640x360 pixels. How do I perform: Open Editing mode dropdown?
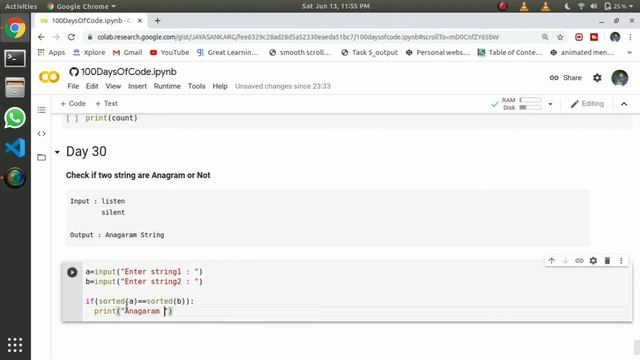(x=587, y=104)
